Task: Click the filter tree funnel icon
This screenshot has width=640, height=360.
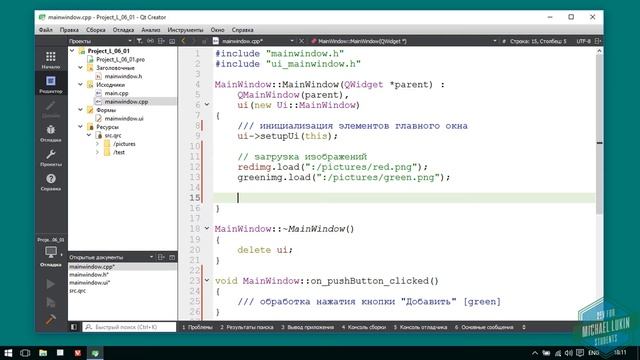Action: pyautogui.click(x=140, y=41)
